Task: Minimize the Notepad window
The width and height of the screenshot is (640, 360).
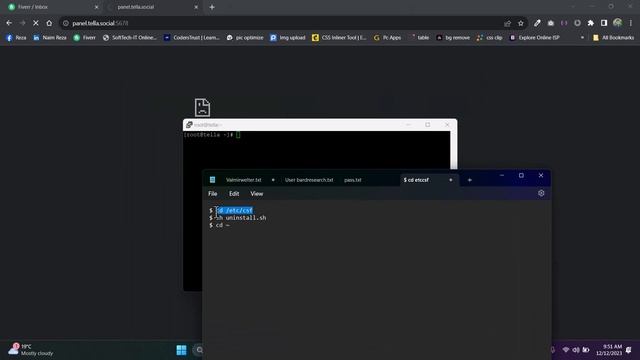Action: pyautogui.click(x=502, y=176)
